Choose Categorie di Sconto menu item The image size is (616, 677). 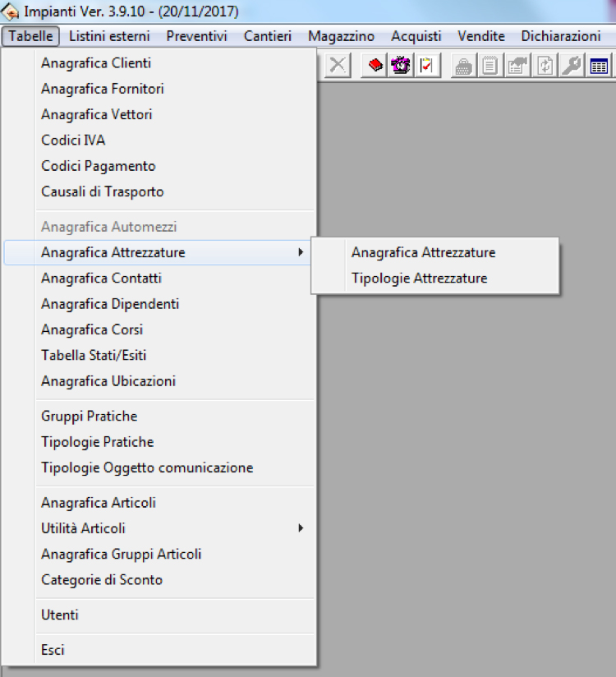[102, 580]
